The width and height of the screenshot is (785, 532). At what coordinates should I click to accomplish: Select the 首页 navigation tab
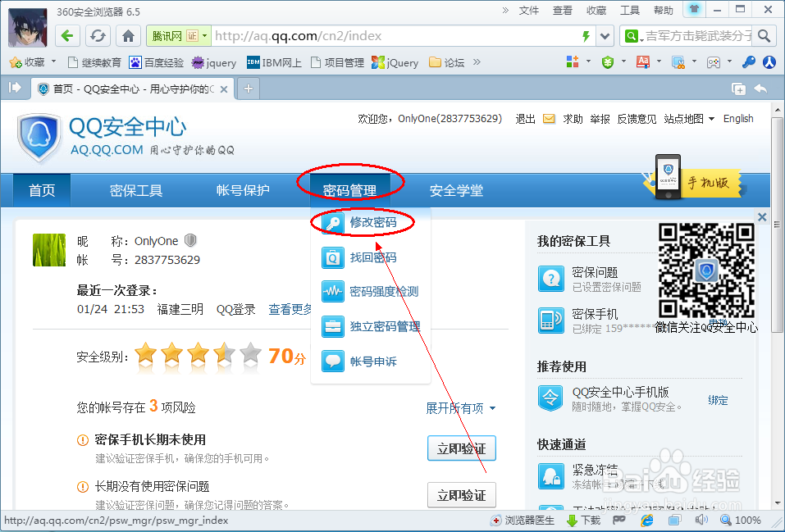pos(42,190)
